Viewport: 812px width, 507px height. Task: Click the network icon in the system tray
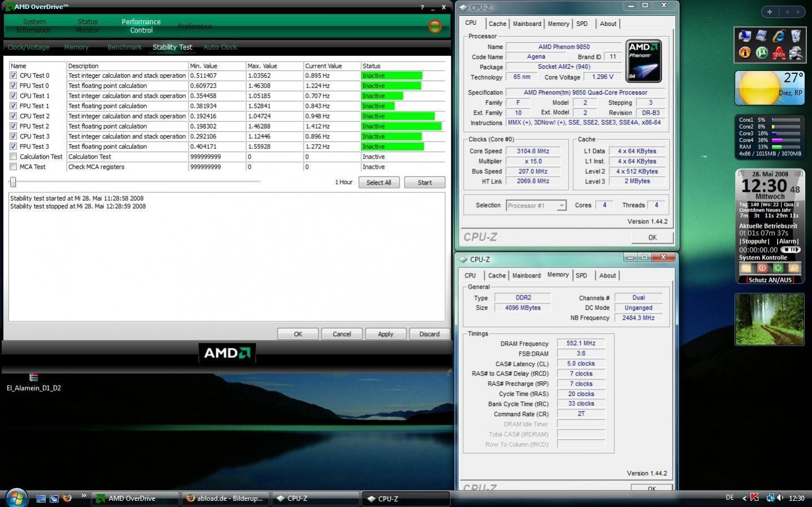coord(770,498)
